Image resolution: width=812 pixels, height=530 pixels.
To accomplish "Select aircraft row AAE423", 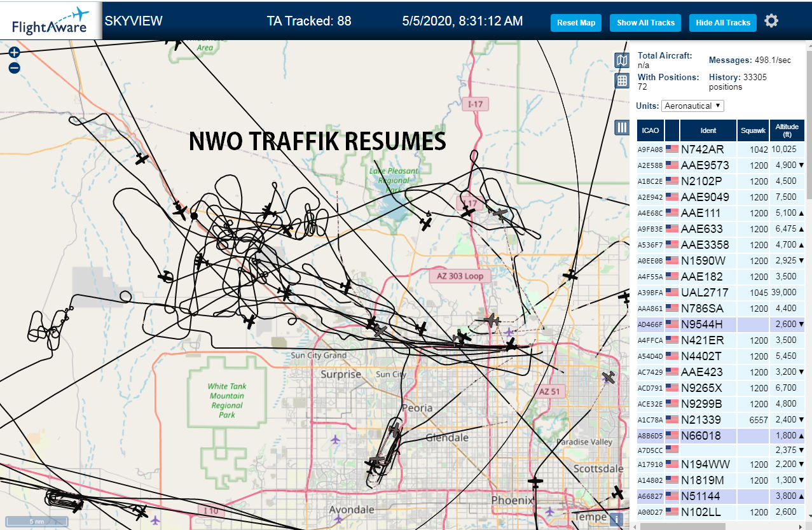I will point(720,372).
